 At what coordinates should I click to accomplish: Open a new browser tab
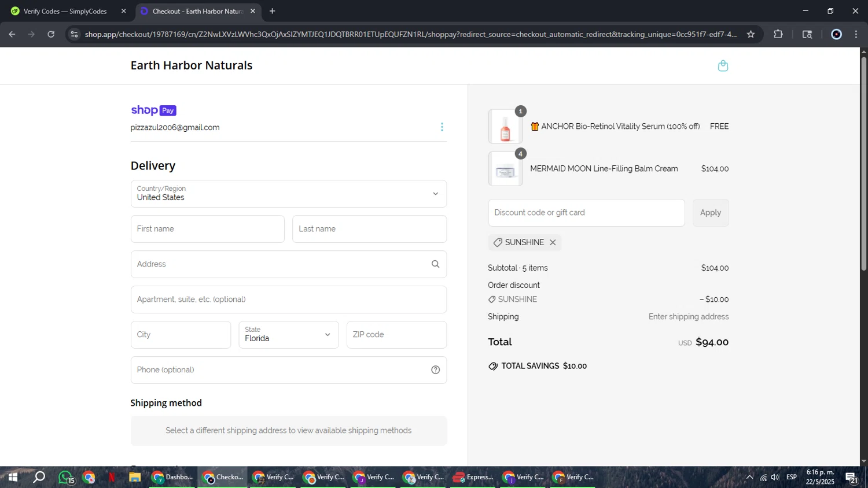[272, 11]
